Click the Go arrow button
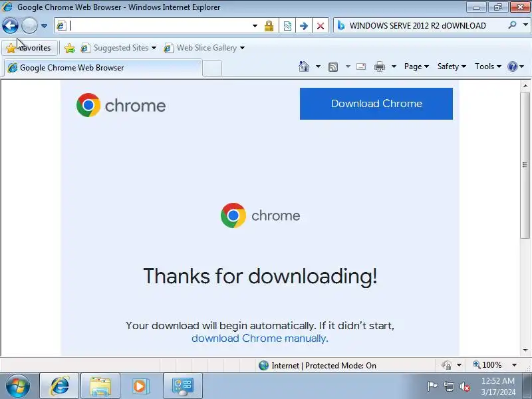 pyautogui.click(x=304, y=26)
